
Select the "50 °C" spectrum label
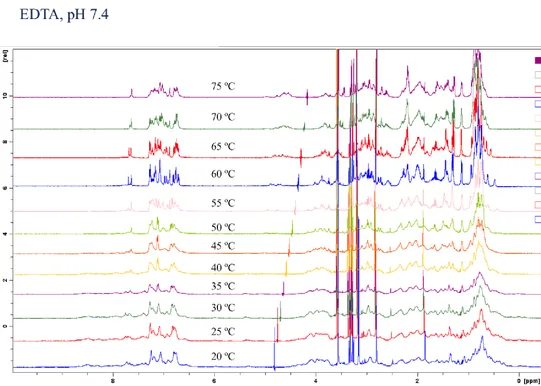pyautogui.click(x=223, y=228)
